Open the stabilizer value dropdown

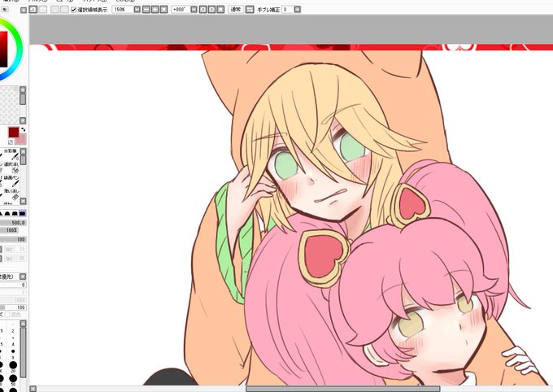tap(298, 10)
